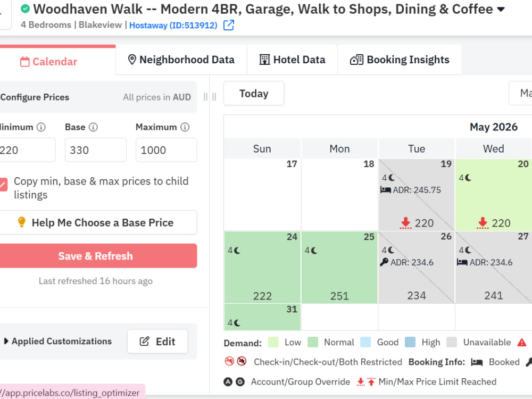Screen dimensions: 532x399
Task: Click the Minimum price info icon
Action: tap(41, 127)
